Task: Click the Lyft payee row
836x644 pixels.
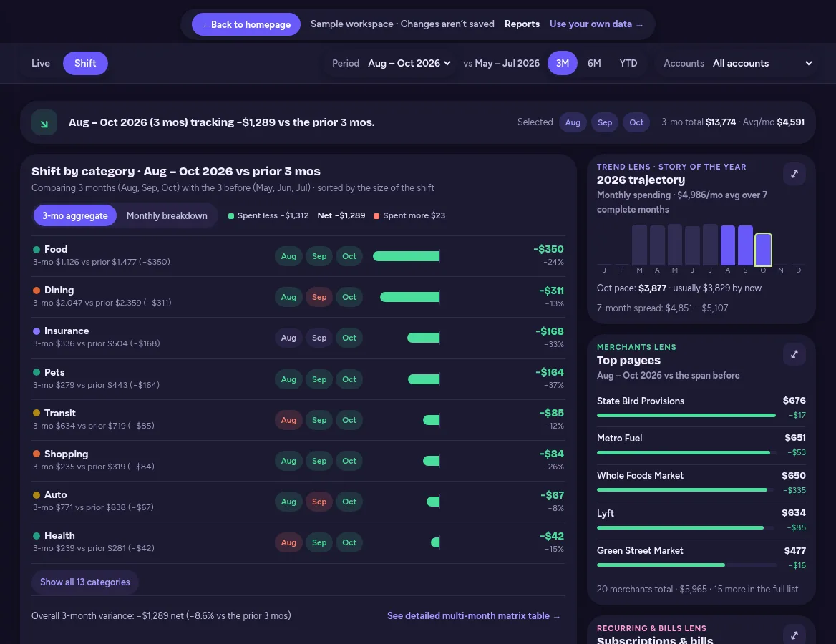Action: (701, 519)
